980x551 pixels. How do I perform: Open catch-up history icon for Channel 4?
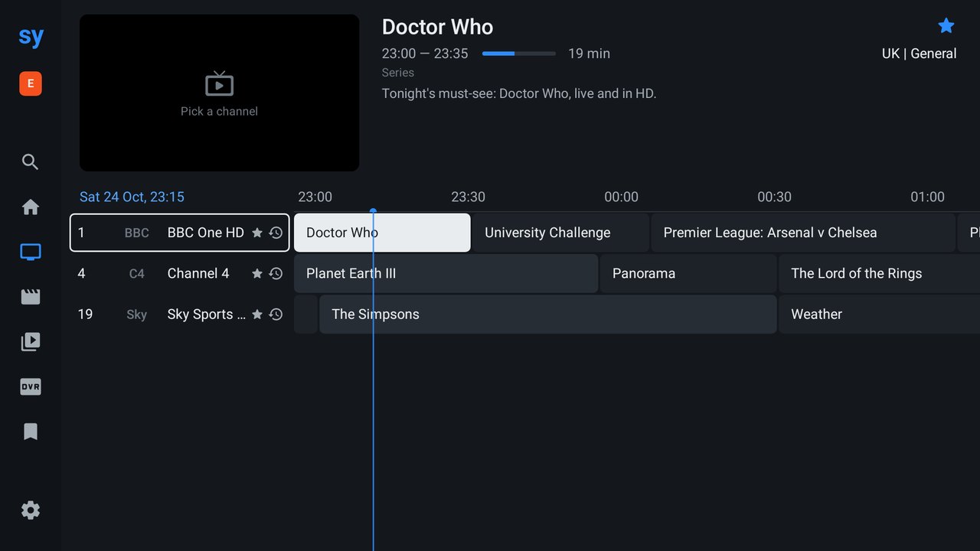coord(276,273)
